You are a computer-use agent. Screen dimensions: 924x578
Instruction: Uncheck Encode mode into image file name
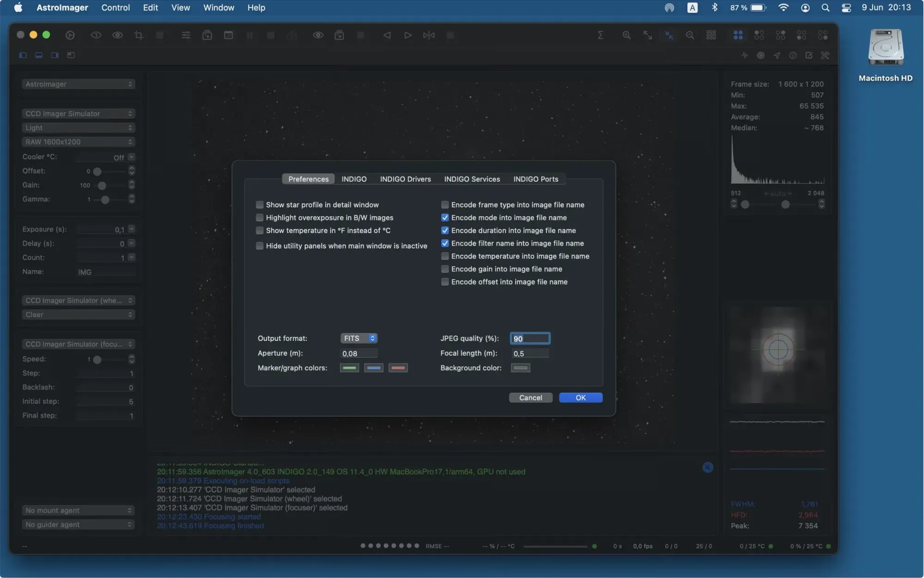click(x=445, y=218)
